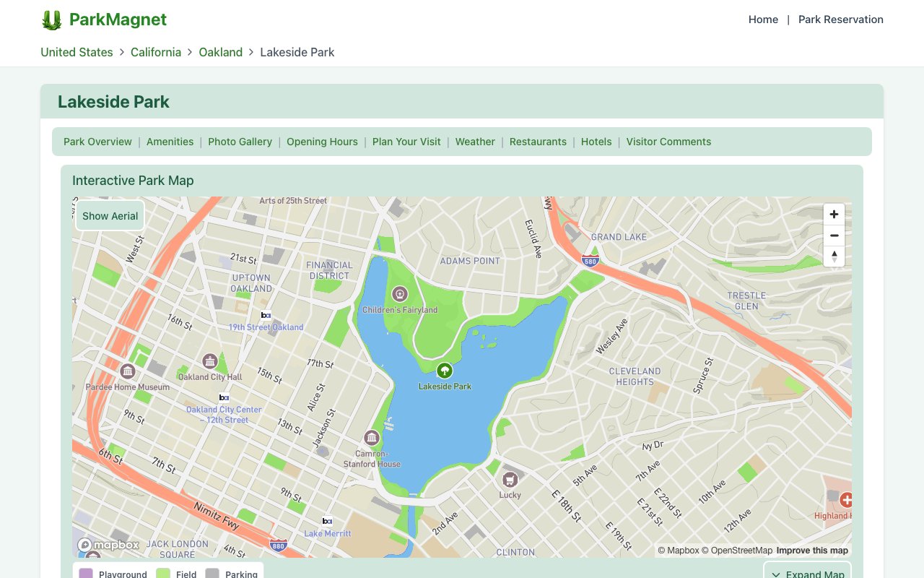Click the Lakeside Park page title

point(113,102)
